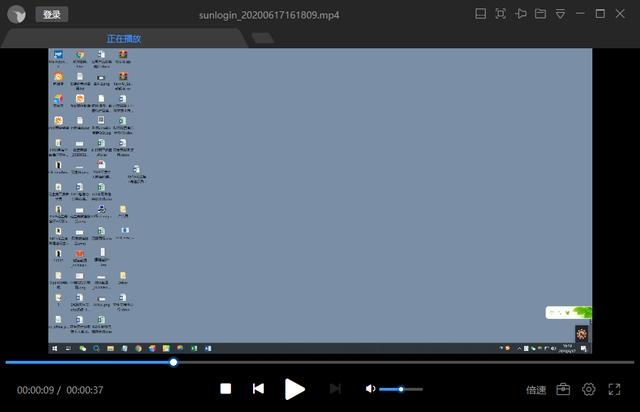640x412 pixels.
Task: Click the small tab beside 正在播放
Action: pos(262,39)
